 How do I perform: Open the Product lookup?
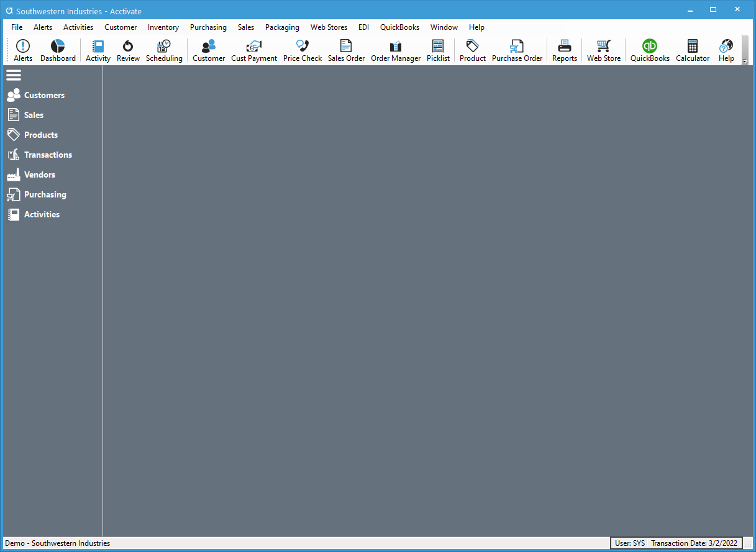[472, 50]
